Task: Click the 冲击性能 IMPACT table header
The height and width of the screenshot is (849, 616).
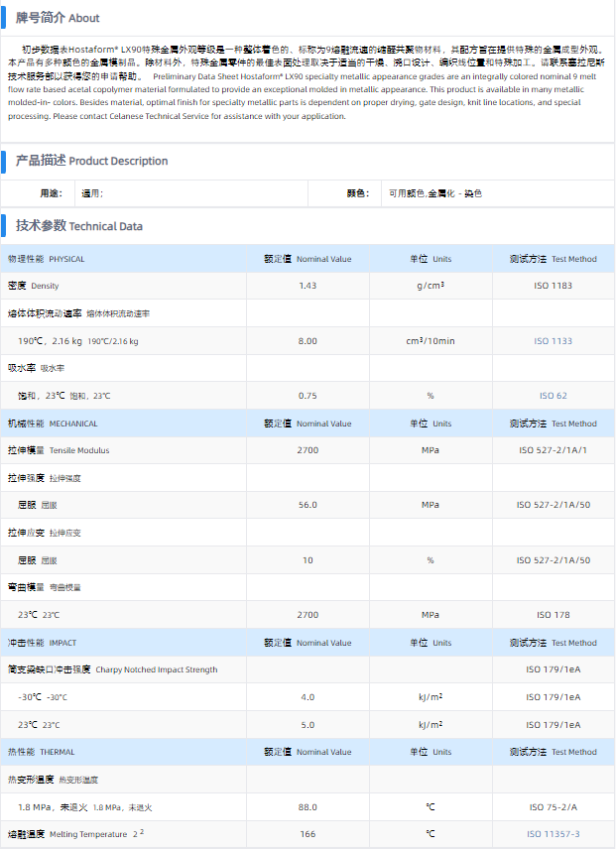Action: [42, 643]
